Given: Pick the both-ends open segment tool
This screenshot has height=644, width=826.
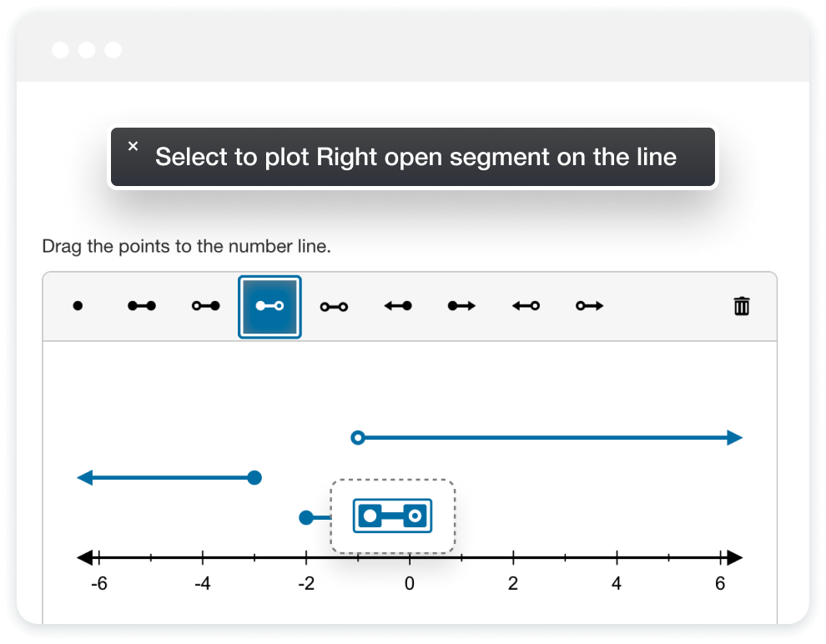Looking at the screenshot, I should point(334,306).
